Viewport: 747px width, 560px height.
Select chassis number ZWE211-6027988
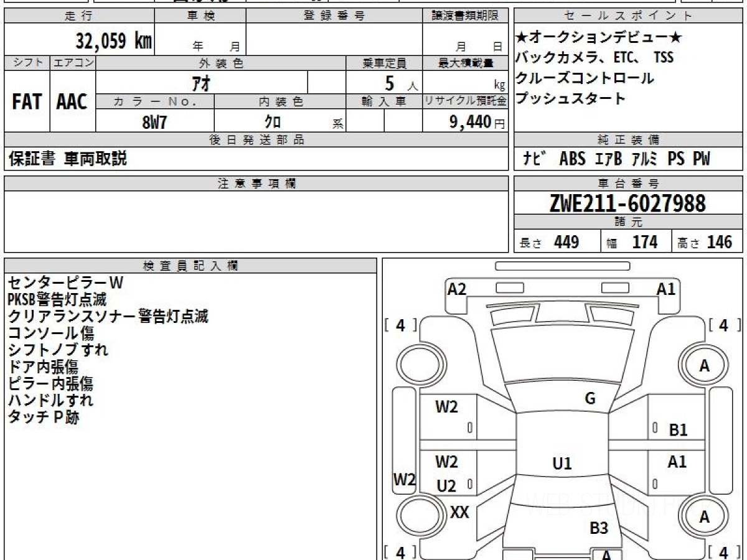(627, 203)
